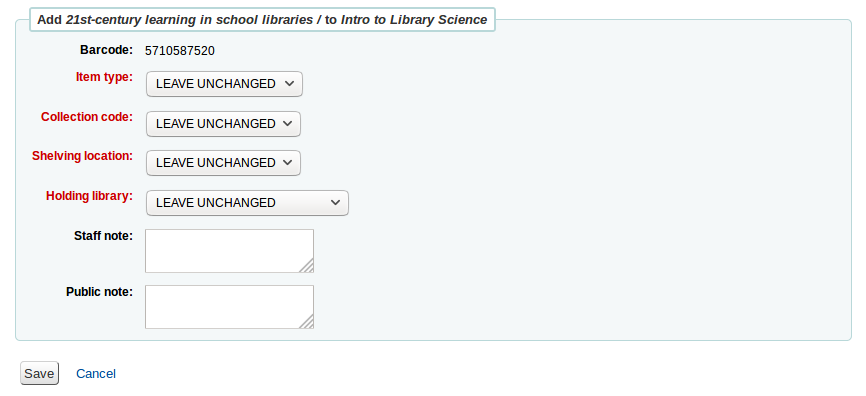866x396 pixels.
Task: Click the chevron arrow of Item type dropdown
Action: tap(289, 84)
